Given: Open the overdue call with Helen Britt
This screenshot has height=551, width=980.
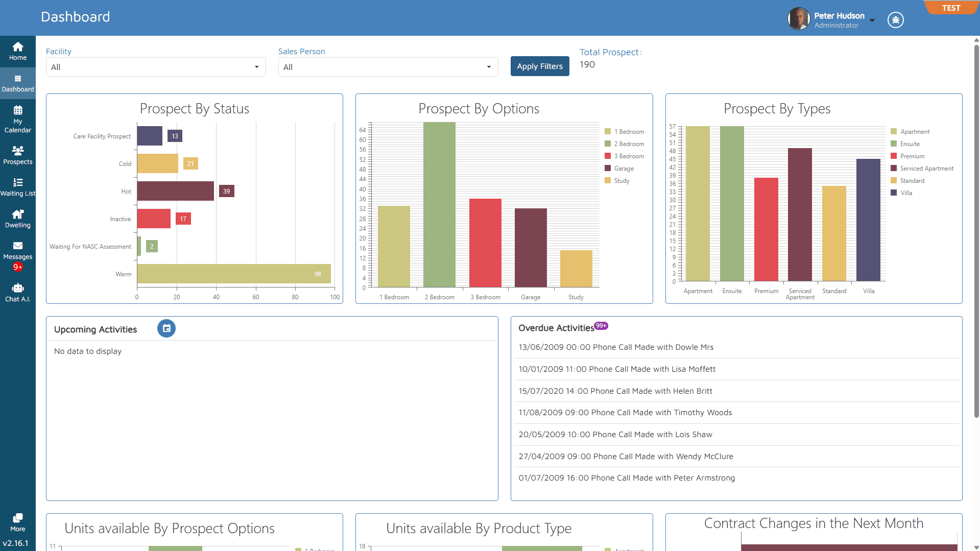Looking at the screenshot, I should [x=736, y=391].
